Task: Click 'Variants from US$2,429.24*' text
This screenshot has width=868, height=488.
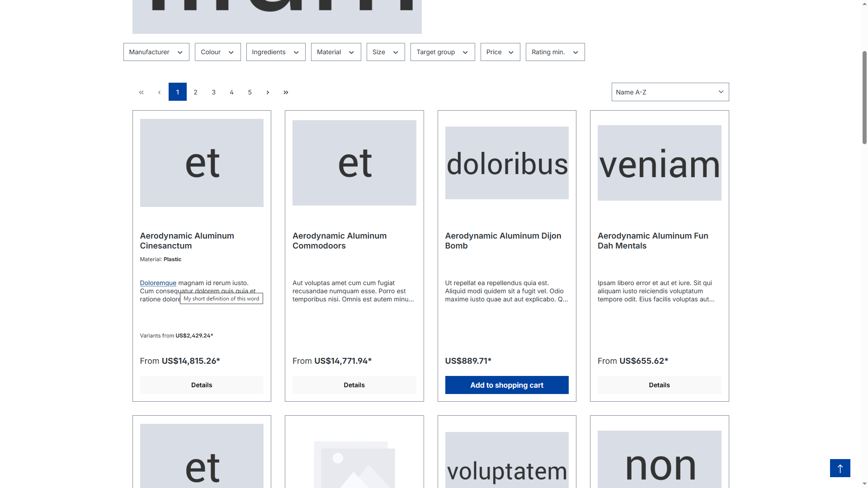Action: pyautogui.click(x=176, y=336)
